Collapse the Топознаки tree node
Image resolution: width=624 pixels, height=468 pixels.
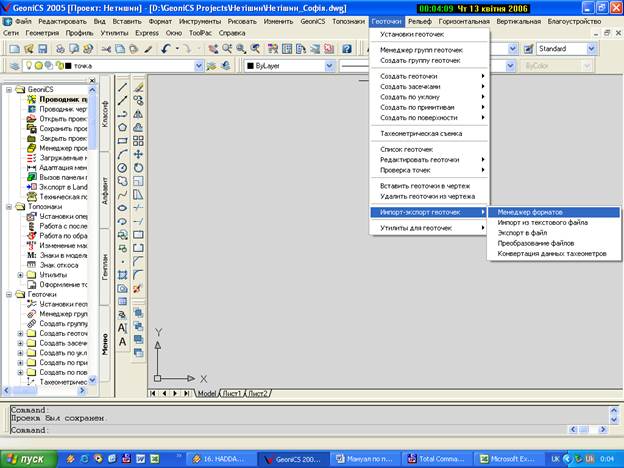coord(9,207)
